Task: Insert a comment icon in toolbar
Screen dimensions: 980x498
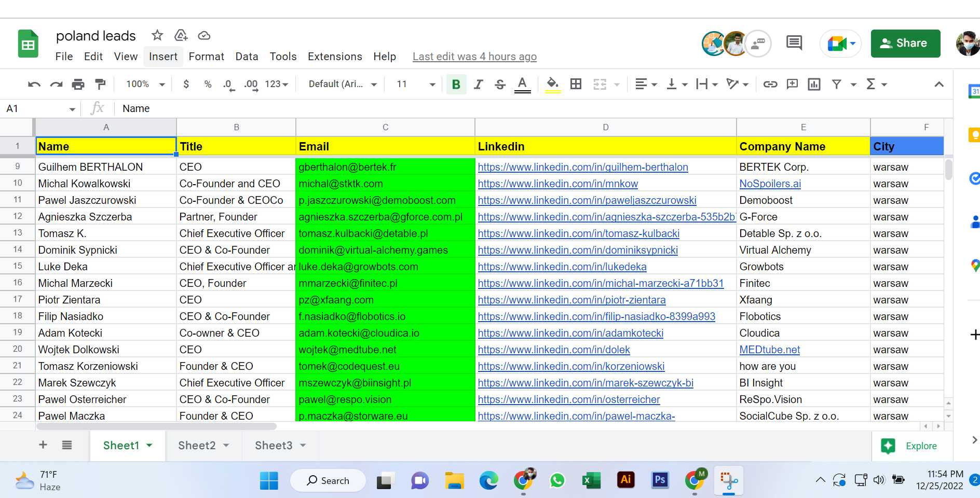Action: (x=792, y=84)
